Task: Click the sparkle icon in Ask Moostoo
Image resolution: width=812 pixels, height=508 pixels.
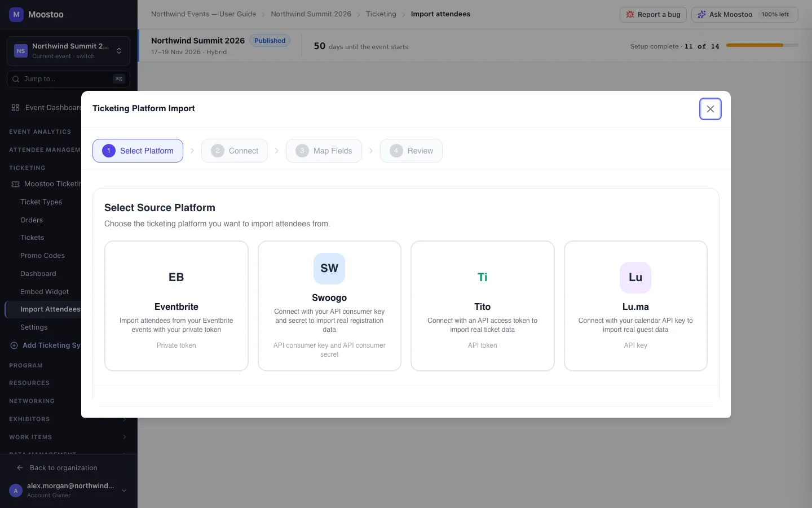Action: [701, 15]
